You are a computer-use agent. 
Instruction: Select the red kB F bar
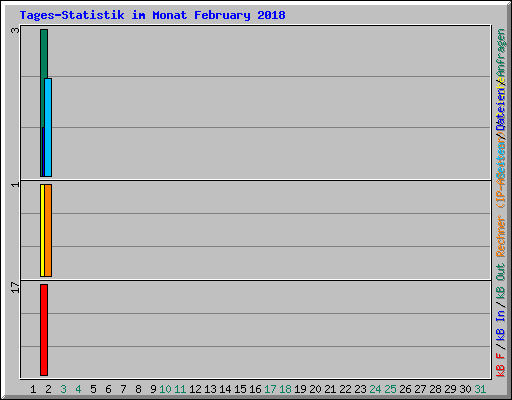[x=44, y=330]
